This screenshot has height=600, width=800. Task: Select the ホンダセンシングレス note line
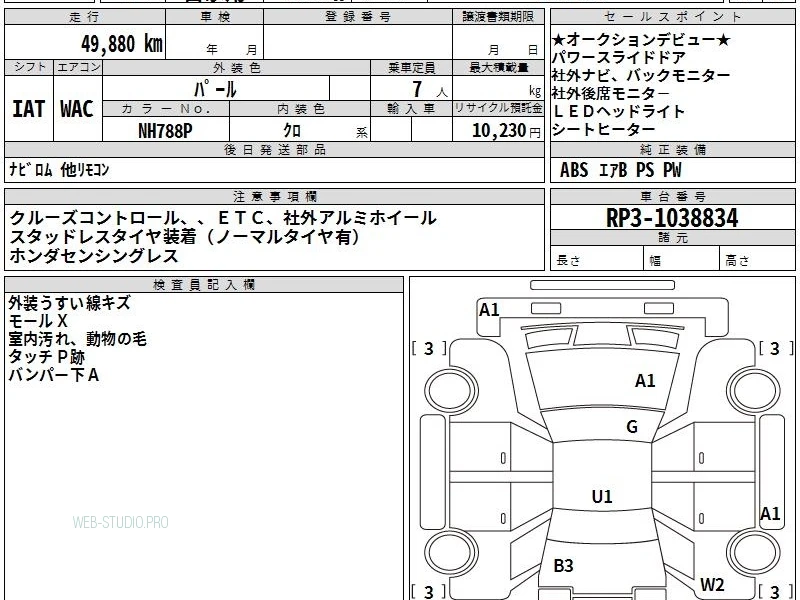94,255
